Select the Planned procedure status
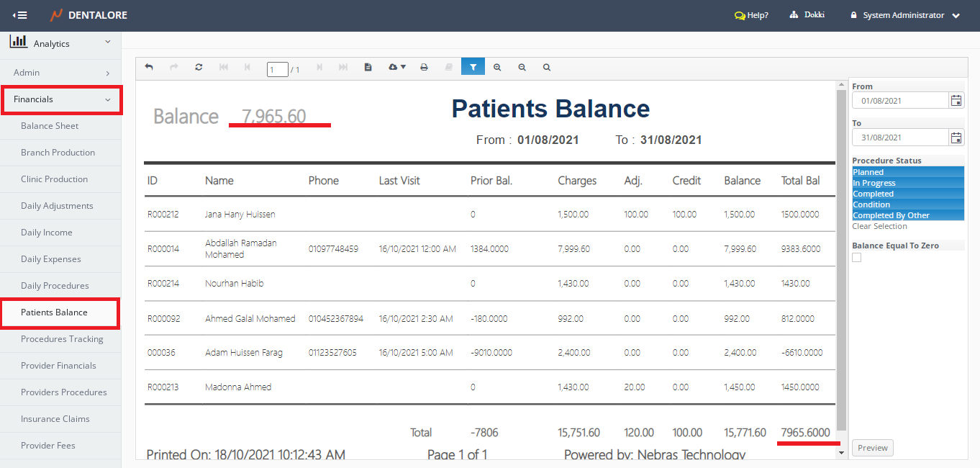Viewport: 980px width, 468px height. point(907,172)
